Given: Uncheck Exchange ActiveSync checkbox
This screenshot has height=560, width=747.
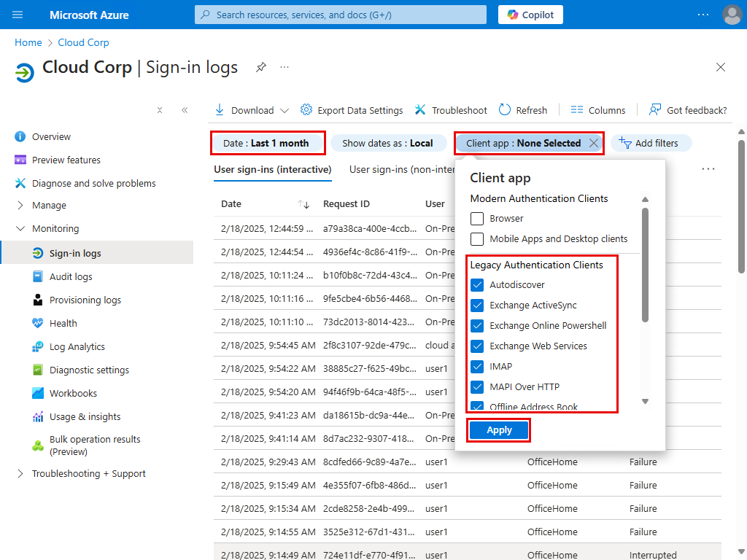Looking at the screenshot, I should (477, 306).
